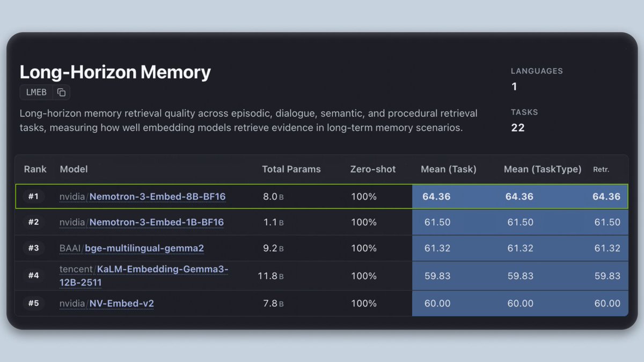
Task: Select the #4 rank badge
Action: [x=33, y=276]
